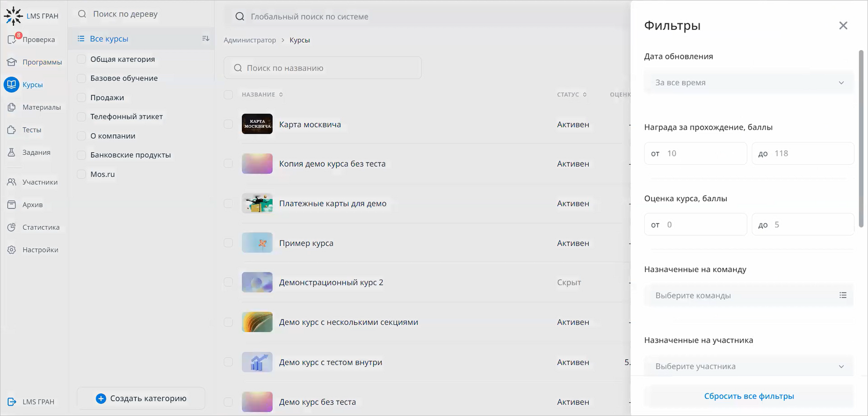Close the Фильтры panel
Screen dimensions: 868x416
tap(843, 25)
